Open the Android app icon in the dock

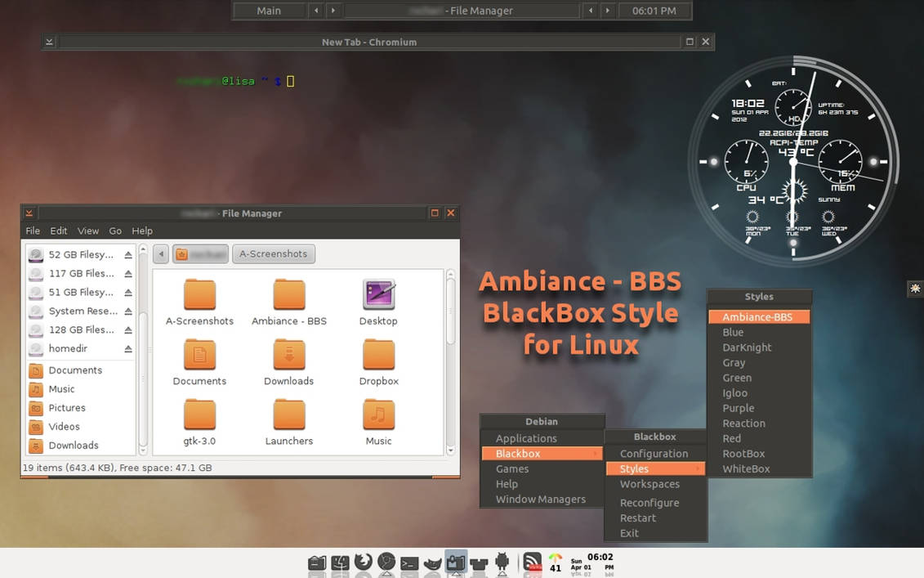502,562
